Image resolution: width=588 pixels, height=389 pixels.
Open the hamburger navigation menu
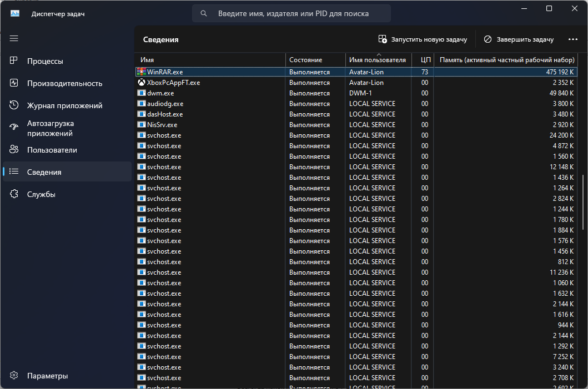coord(14,38)
